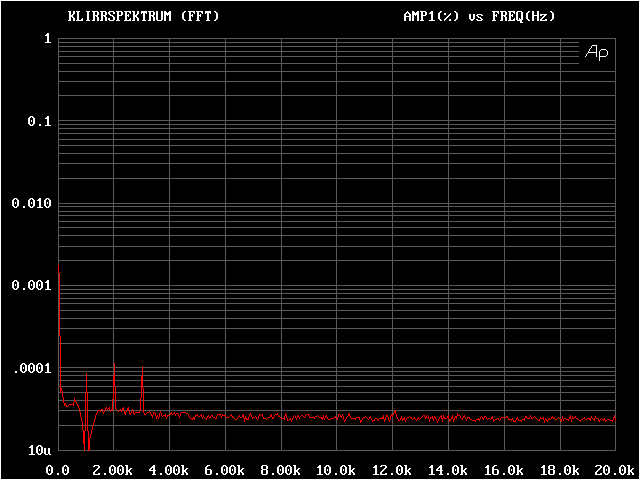
Task: Select the 20.0k frequency axis label
Action: (611, 469)
